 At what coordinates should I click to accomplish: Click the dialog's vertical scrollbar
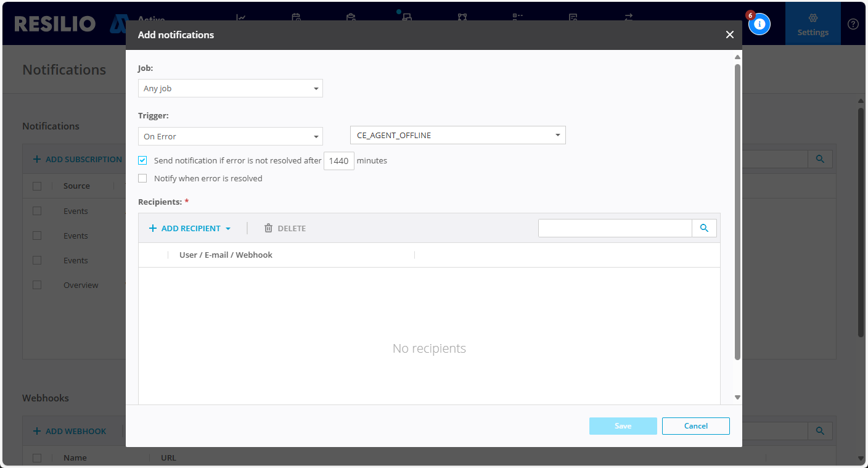click(737, 210)
